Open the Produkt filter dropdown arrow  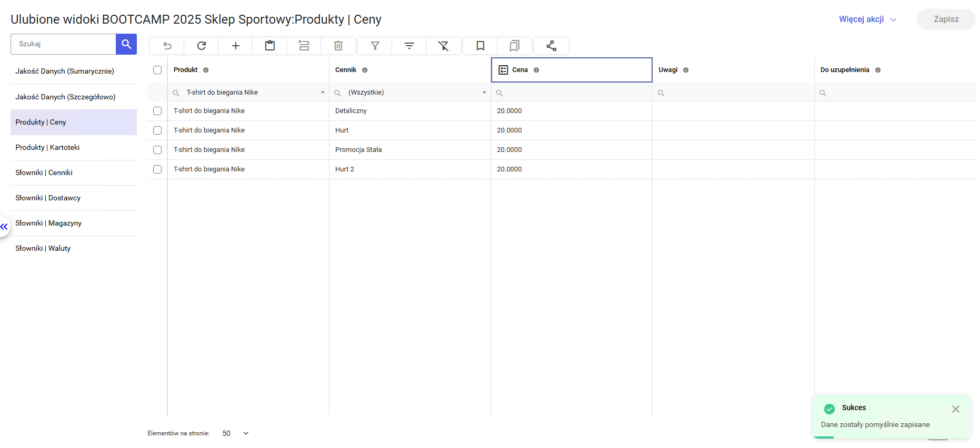tap(322, 93)
